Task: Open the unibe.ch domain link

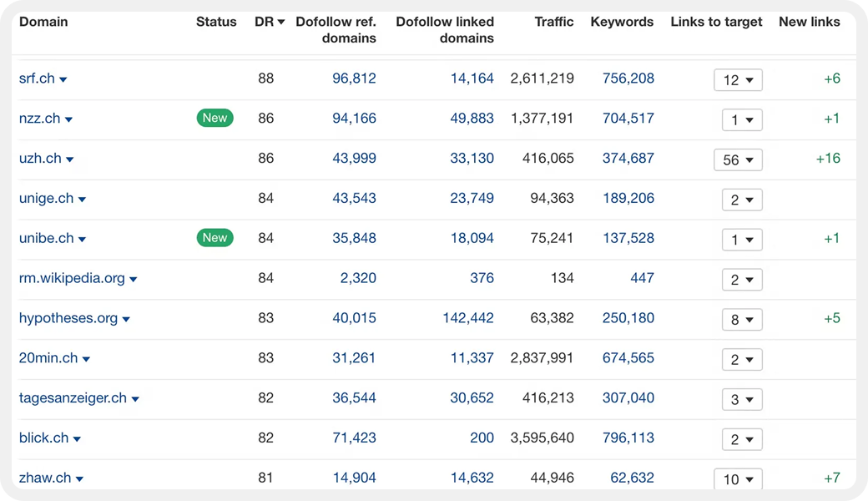Action: [x=47, y=238]
